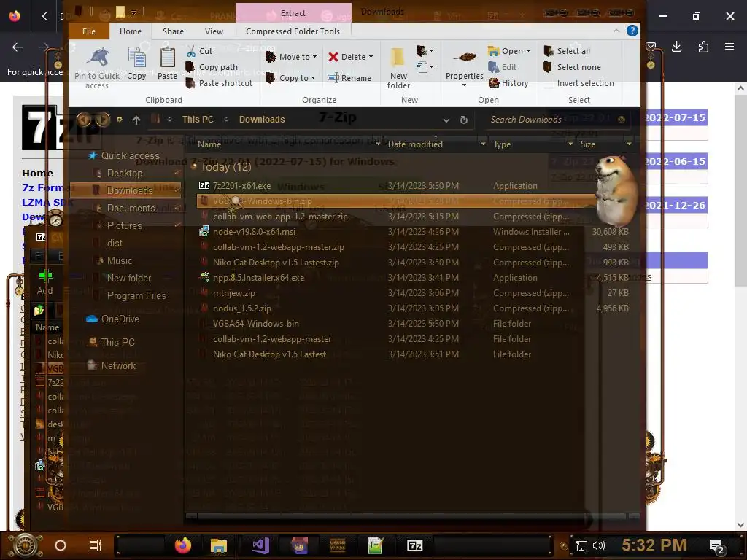The image size is (747, 560).
Task: Click the volume speaker tray icon
Action: click(599, 545)
